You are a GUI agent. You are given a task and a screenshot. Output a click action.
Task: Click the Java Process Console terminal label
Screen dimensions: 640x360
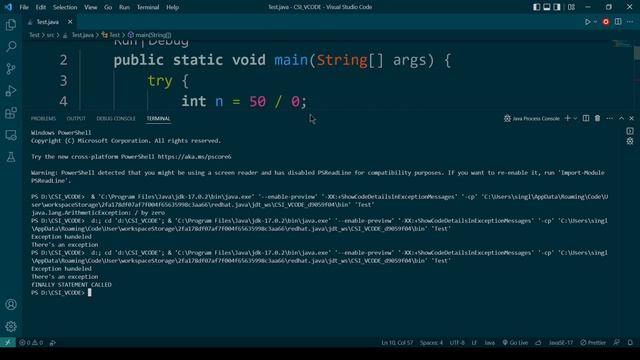click(x=531, y=118)
